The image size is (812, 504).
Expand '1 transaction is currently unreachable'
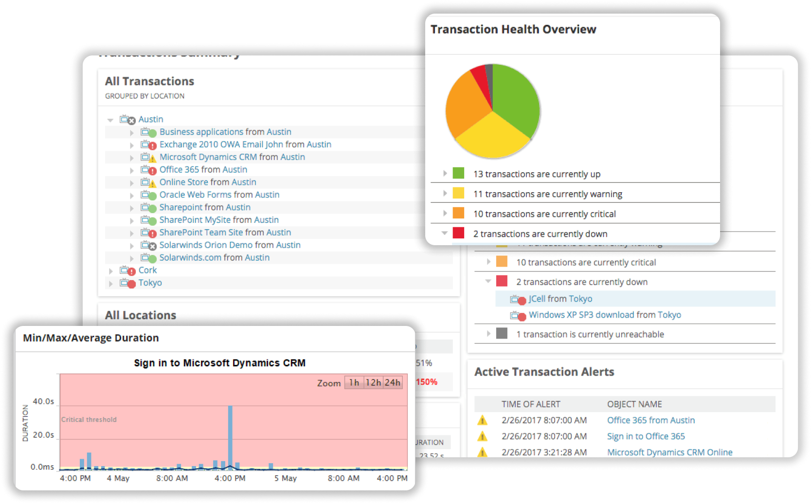pos(488,333)
